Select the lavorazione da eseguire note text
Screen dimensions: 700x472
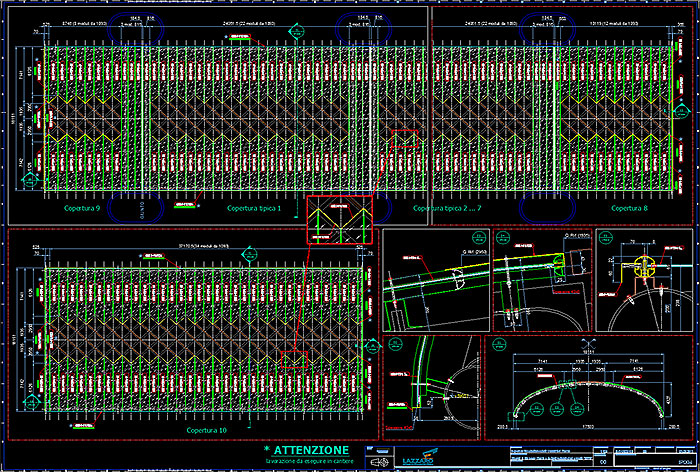pyautogui.click(x=308, y=462)
